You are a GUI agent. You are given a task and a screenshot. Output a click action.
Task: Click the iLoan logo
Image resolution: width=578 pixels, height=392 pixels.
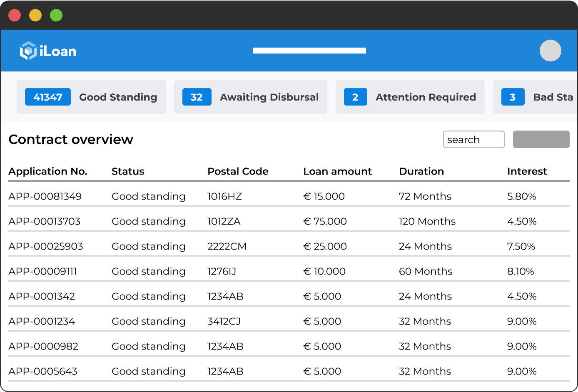click(x=47, y=50)
